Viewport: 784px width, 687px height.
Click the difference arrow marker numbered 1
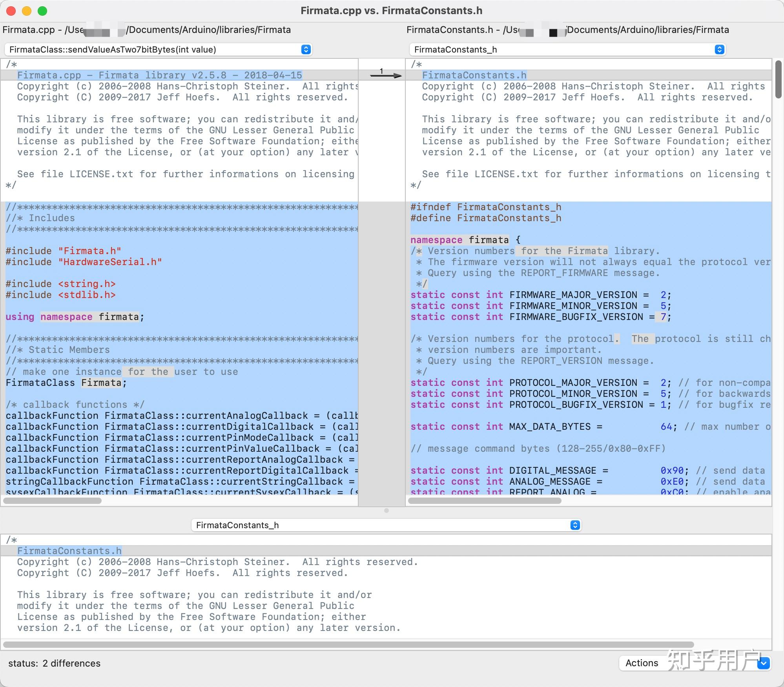385,75
